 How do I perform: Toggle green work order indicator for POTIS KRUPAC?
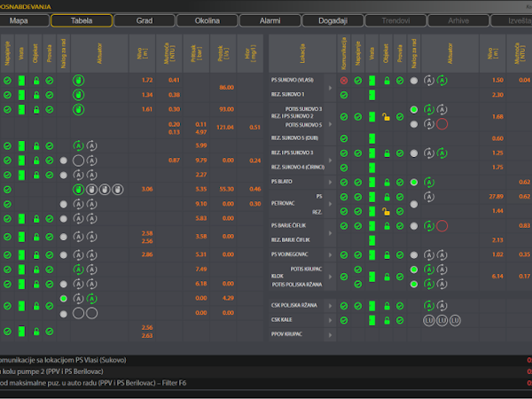point(413,270)
